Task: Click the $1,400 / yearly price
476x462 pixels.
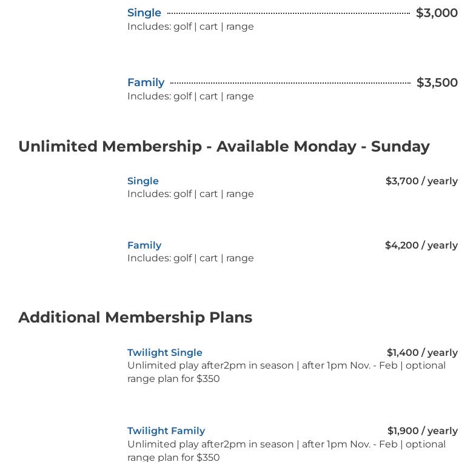Action: click(x=422, y=352)
